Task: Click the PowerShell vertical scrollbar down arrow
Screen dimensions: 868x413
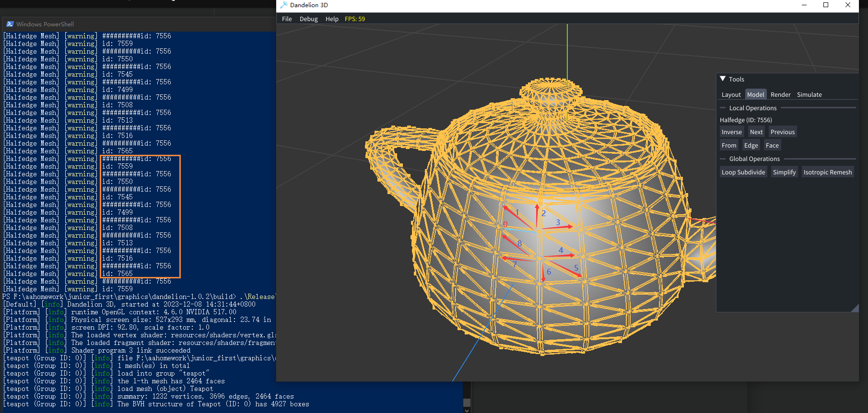Action: 467,410
